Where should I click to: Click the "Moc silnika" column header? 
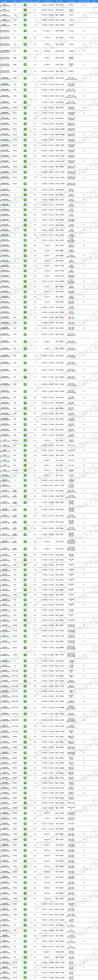(60, 1)
